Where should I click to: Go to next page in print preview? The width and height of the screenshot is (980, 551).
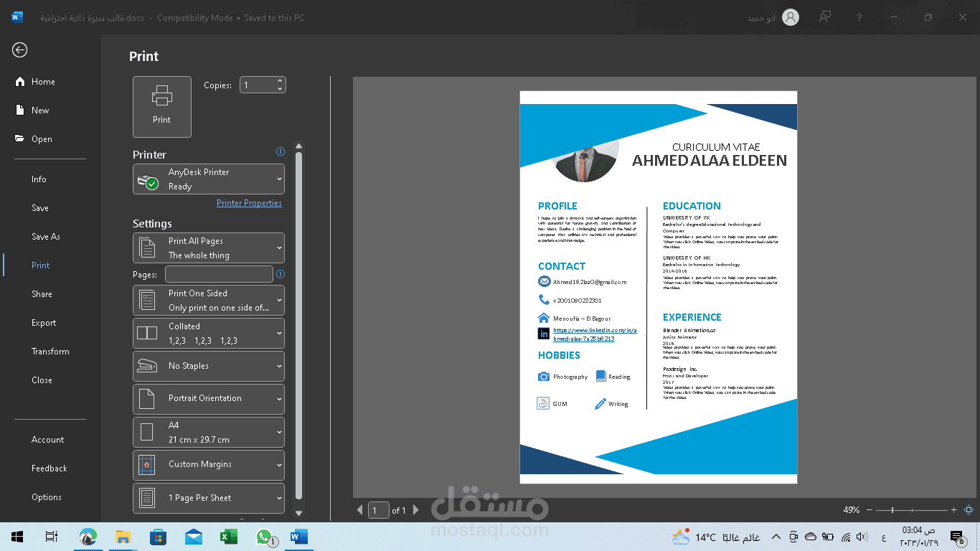(415, 510)
